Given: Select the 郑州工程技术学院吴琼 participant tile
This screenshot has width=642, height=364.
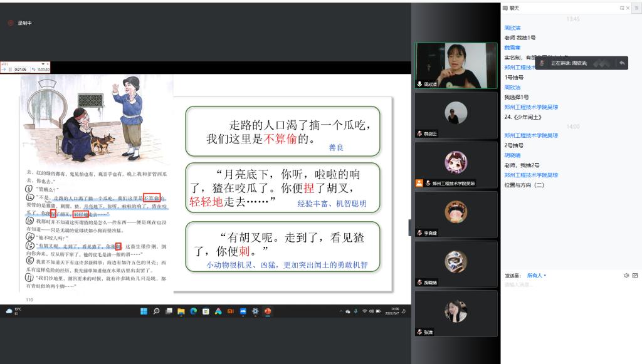Looking at the screenshot, I should (456, 164).
